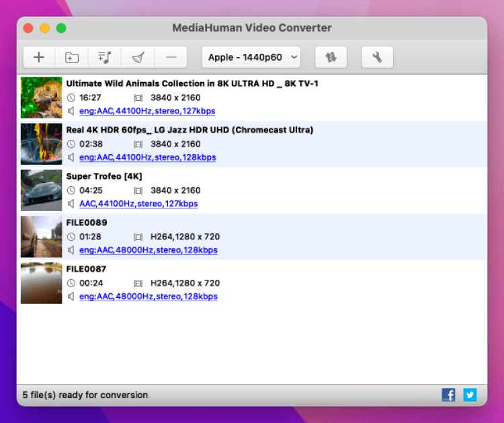Clear the list with the broom icon
Viewport: 504px width, 423px height.
click(138, 57)
